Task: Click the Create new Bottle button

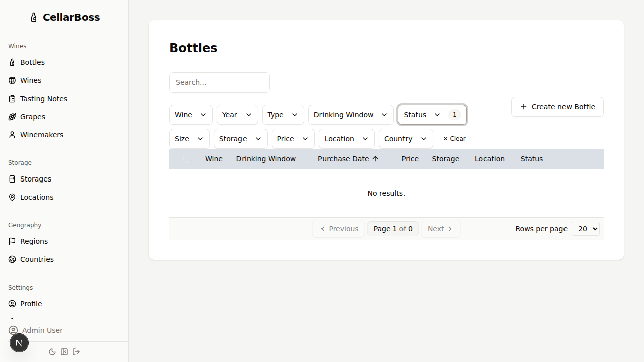Action: 557,107
